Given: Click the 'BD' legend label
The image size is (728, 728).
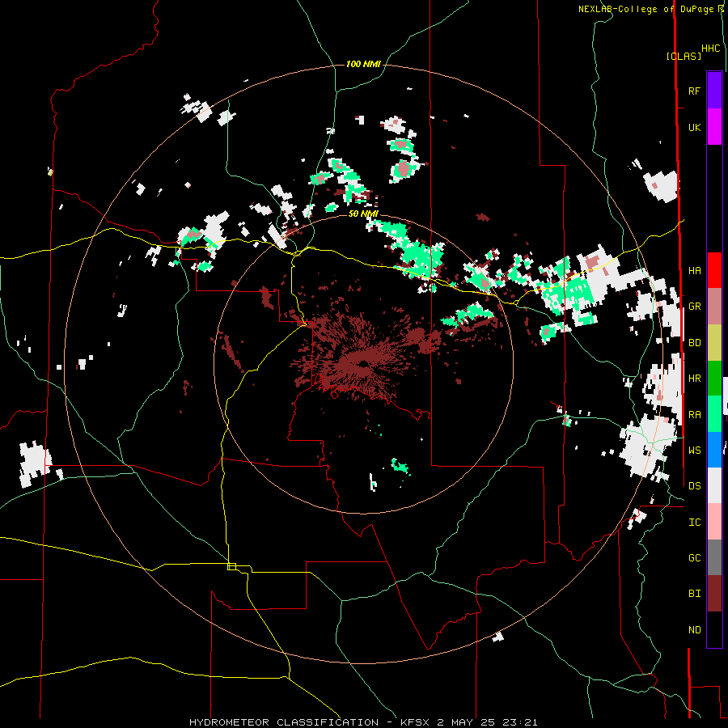Looking at the screenshot, I should click(x=694, y=343).
